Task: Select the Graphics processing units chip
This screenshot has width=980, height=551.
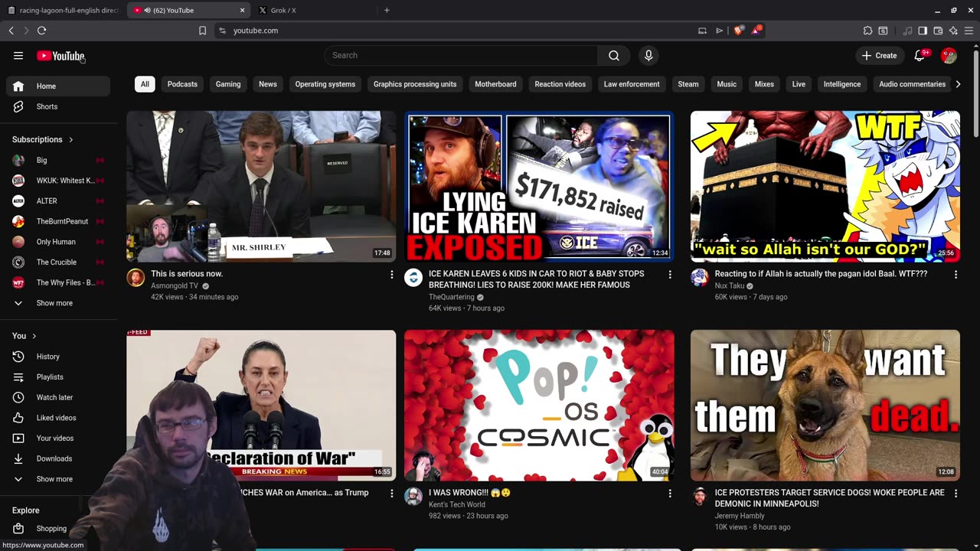Action: (x=415, y=84)
